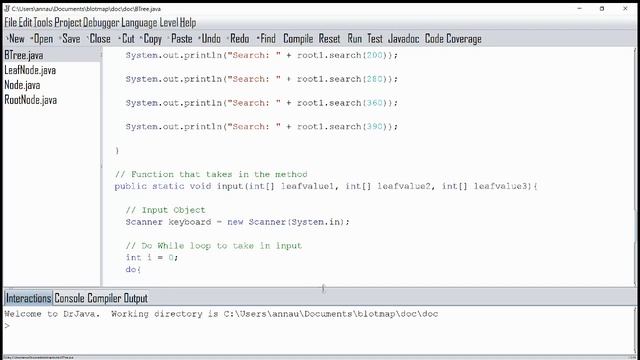Click the '// Input Object' comment
The width and height of the screenshot is (640, 360).
pyautogui.click(x=165, y=210)
